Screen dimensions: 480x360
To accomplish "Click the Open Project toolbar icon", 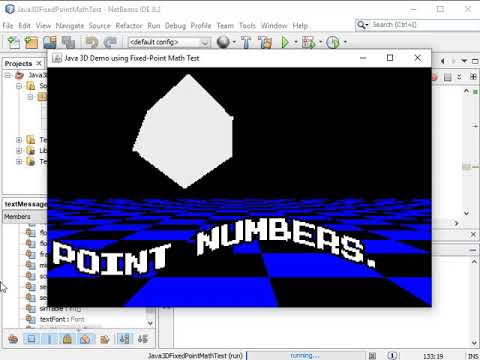I will pos(50,42).
